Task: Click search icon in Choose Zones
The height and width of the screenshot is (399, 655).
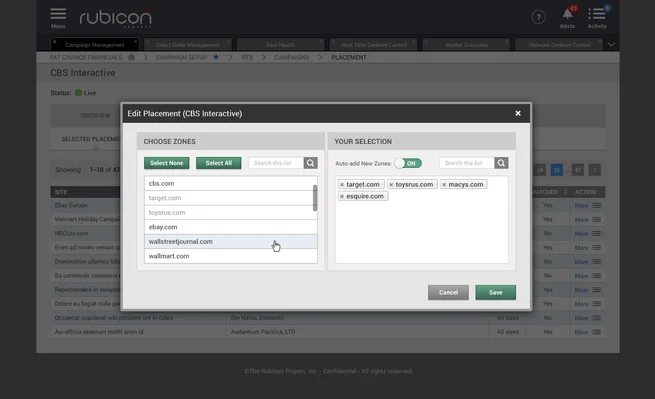Action: coord(310,163)
